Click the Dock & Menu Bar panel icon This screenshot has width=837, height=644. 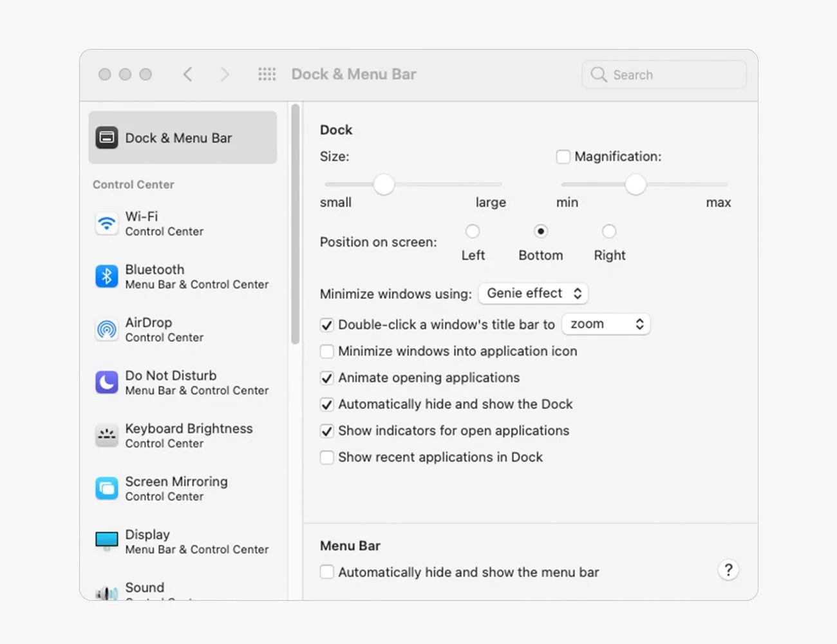pos(106,137)
